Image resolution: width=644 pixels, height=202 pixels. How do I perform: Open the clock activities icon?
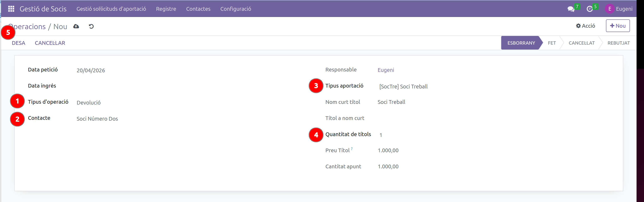click(590, 9)
